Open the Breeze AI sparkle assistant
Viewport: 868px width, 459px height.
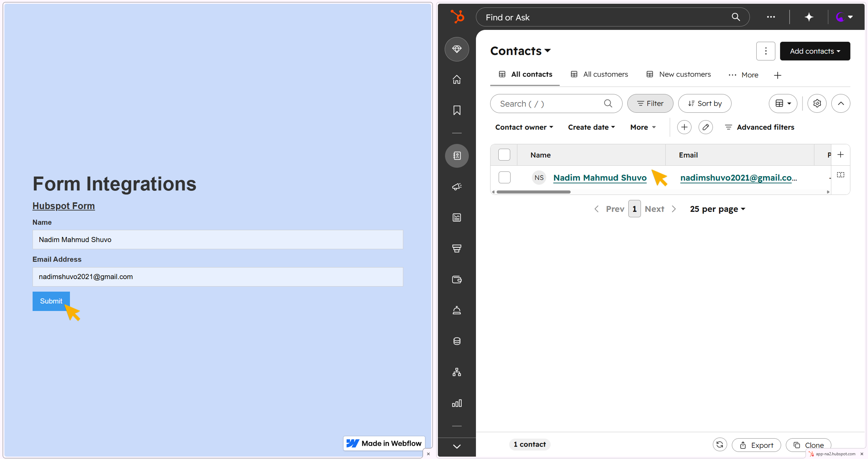pos(809,17)
